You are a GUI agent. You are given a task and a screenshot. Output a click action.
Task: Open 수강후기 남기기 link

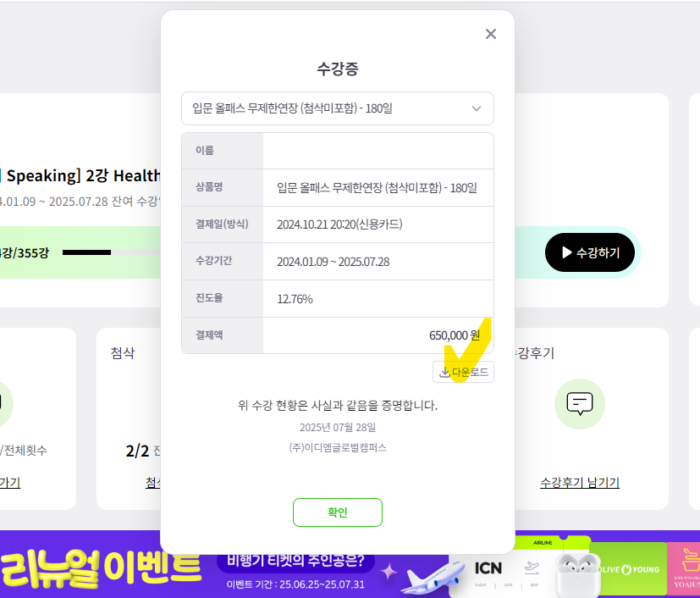580,482
